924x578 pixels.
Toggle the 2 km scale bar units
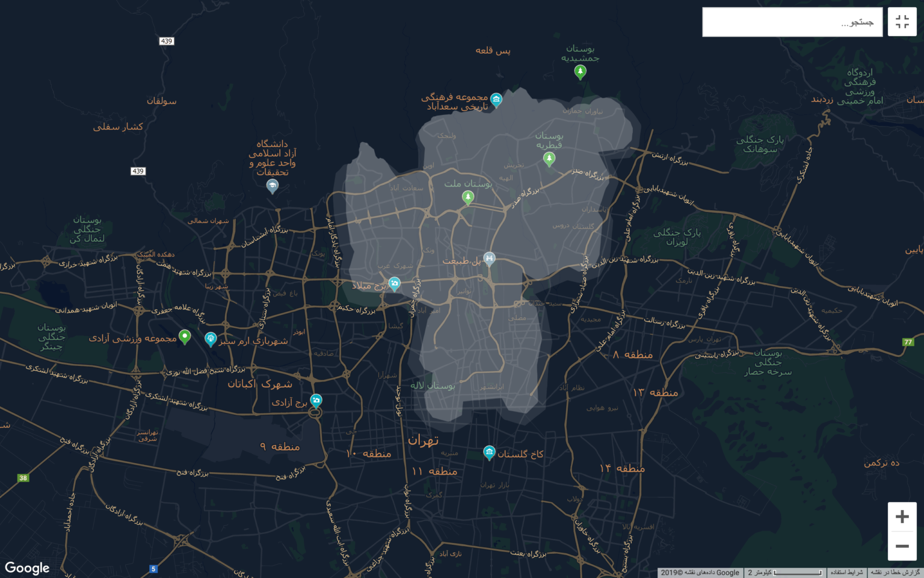784,573
